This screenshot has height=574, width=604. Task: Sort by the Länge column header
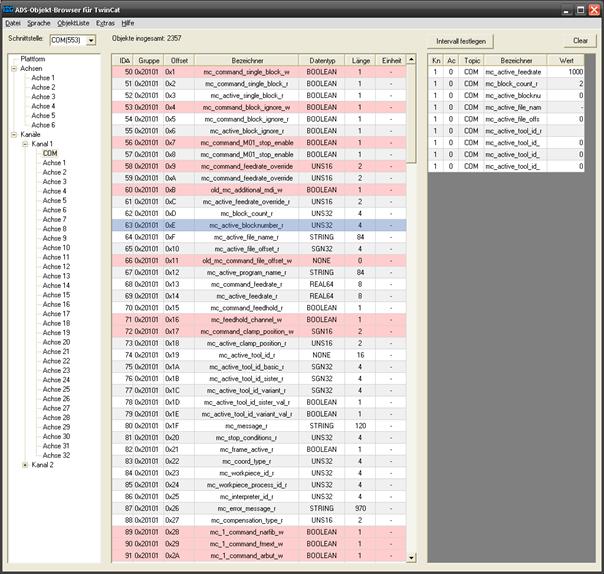point(361,60)
